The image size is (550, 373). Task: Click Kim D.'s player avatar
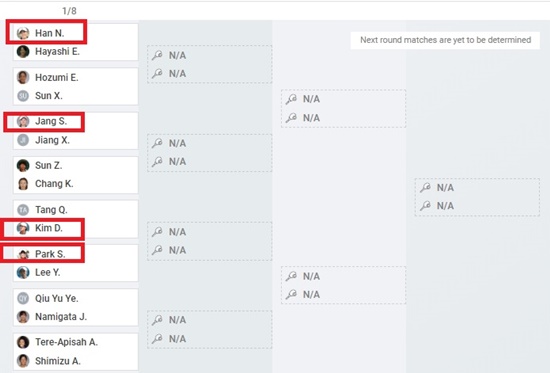coord(23,228)
